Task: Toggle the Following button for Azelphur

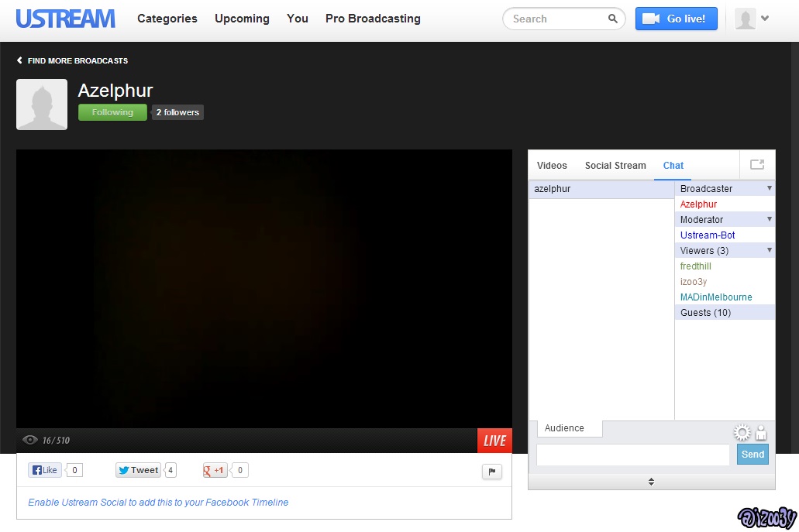Action: point(112,112)
